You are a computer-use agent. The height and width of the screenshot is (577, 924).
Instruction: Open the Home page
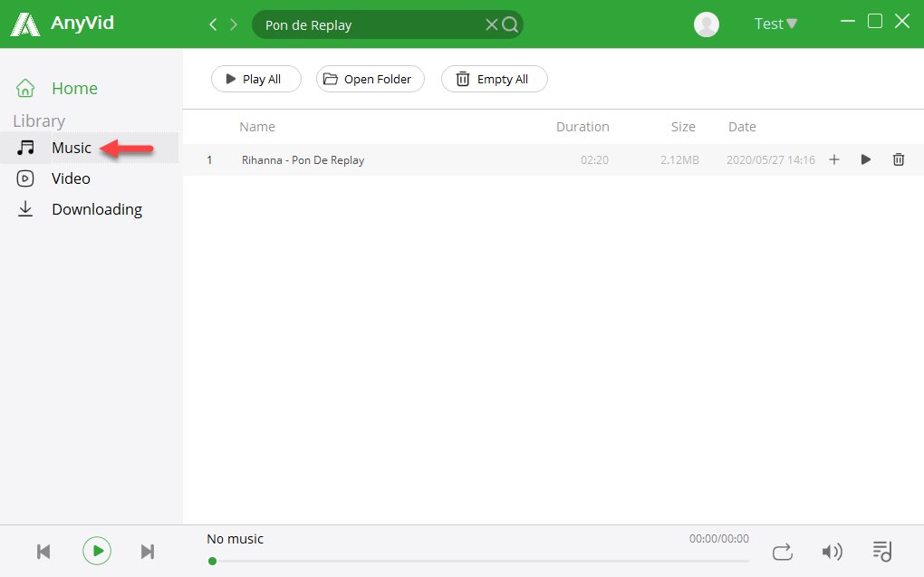[x=75, y=89]
